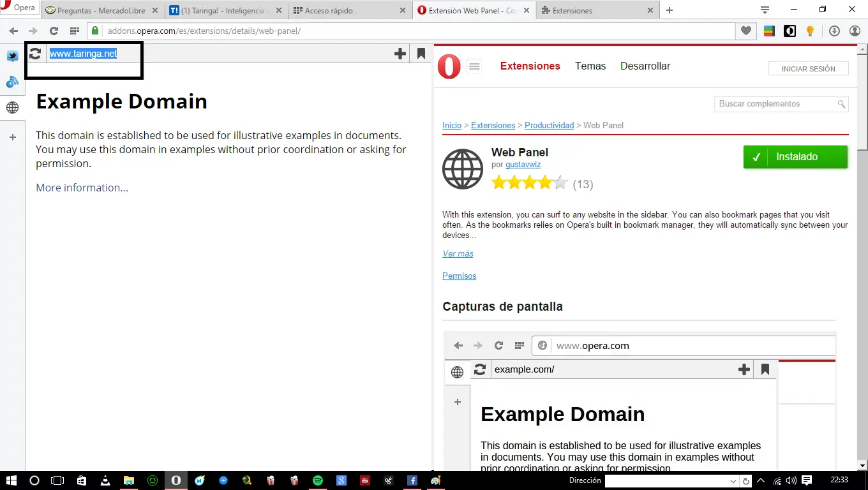868x490 pixels.
Task: Click the Instalado green button
Action: pyautogui.click(x=795, y=157)
